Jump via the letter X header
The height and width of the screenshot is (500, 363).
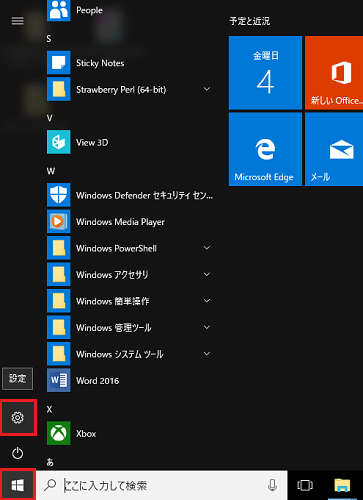pos(49,409)
